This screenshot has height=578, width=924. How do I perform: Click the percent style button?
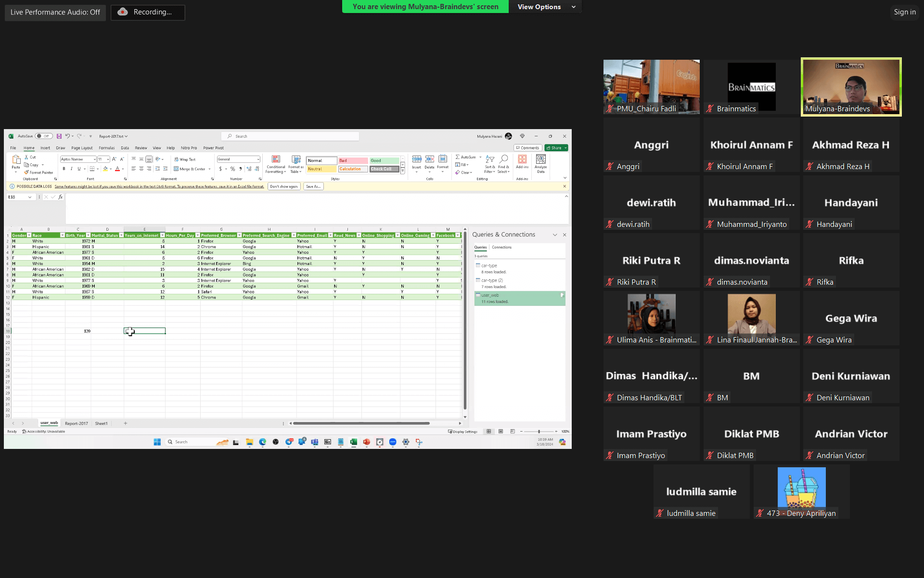click(233, 169)
